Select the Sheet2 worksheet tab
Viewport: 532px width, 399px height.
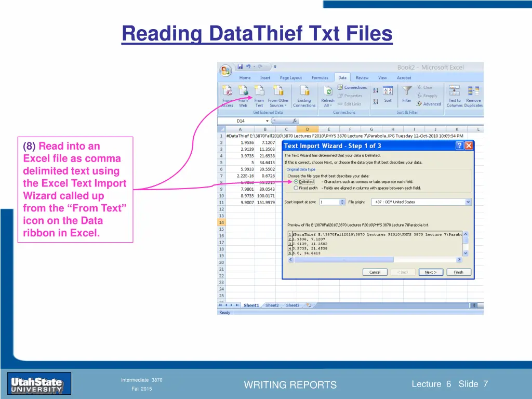(x=272, y=305)
